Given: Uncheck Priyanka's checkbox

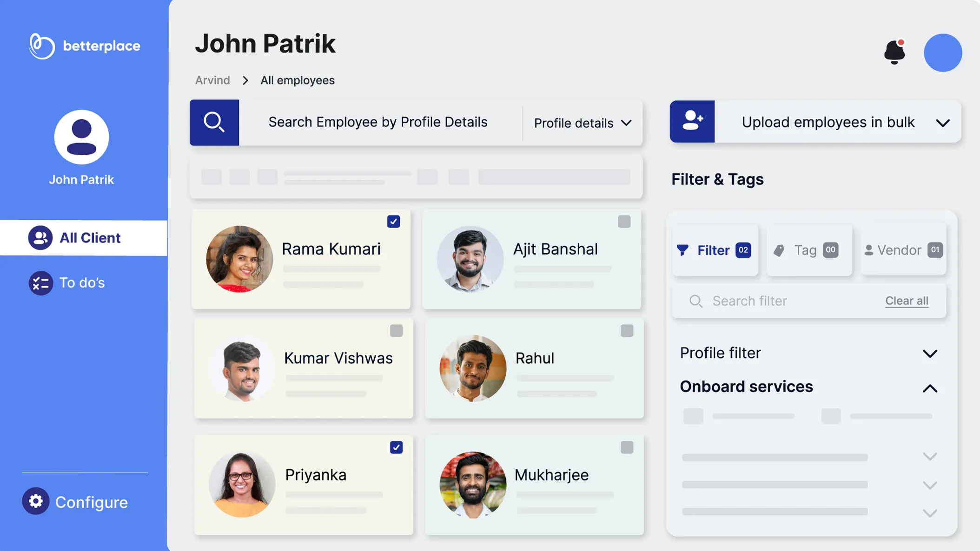Looking at the screenshot, I should tap(396, 447).
